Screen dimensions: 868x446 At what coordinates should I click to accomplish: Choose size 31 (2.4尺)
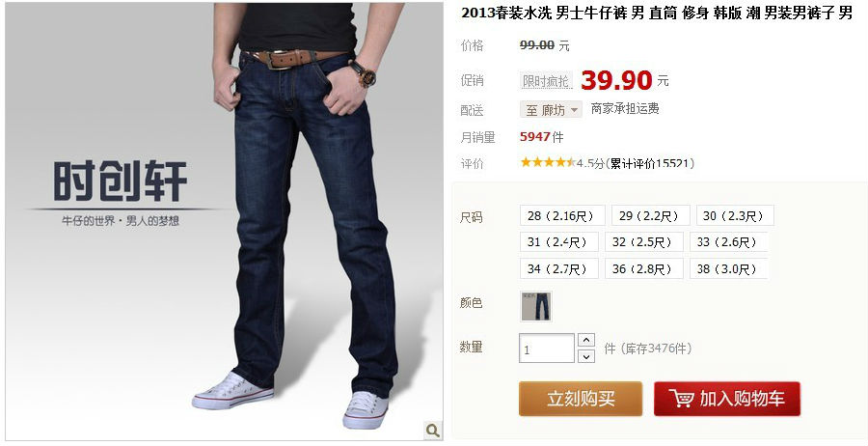coord(558,241)
